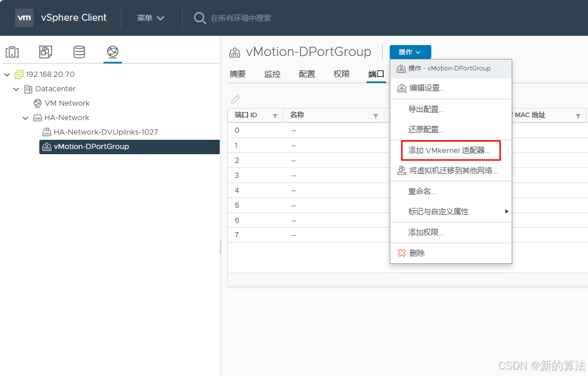Open the VMs and Templates view icon
Viewport: 588px width, 376px height.
(45, 51)
